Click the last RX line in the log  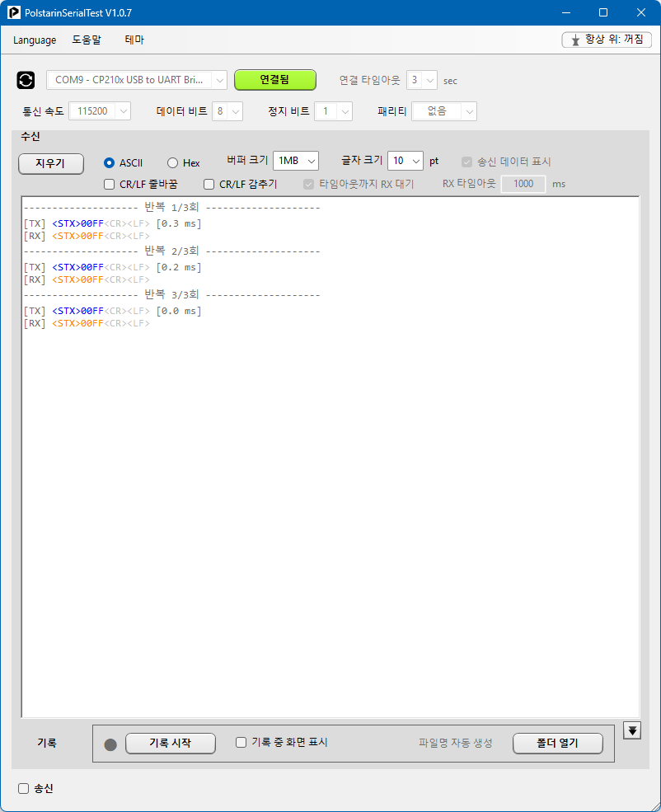(x=87, y=324)
